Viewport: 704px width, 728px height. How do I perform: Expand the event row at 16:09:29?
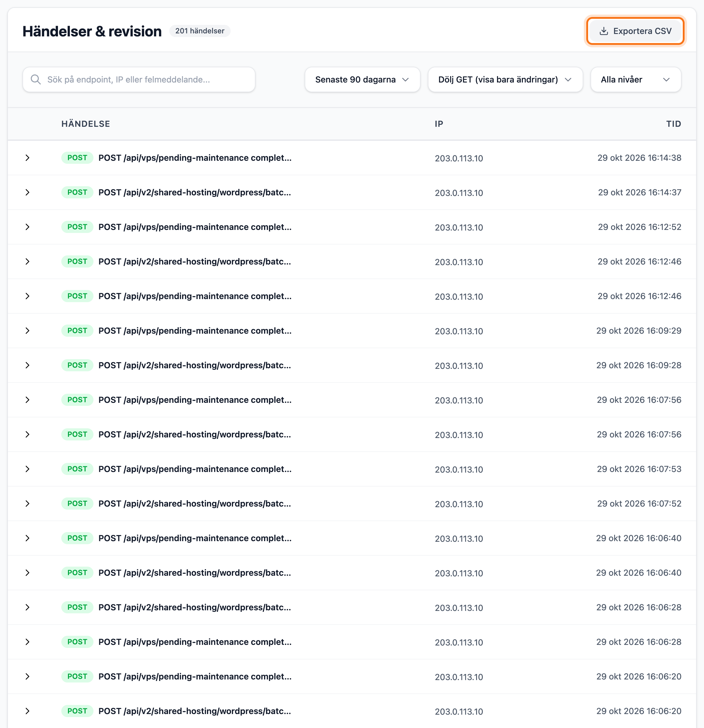28,331
